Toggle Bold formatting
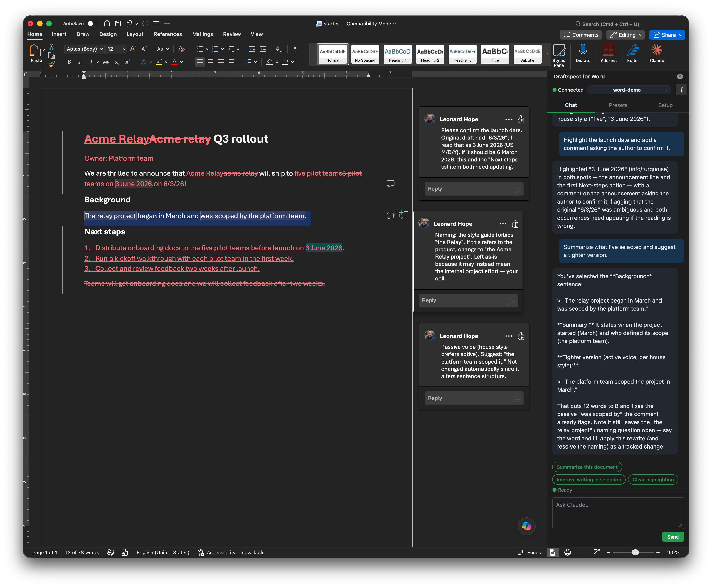The width and height of the screenshot is (712, 588). [69, 62]
